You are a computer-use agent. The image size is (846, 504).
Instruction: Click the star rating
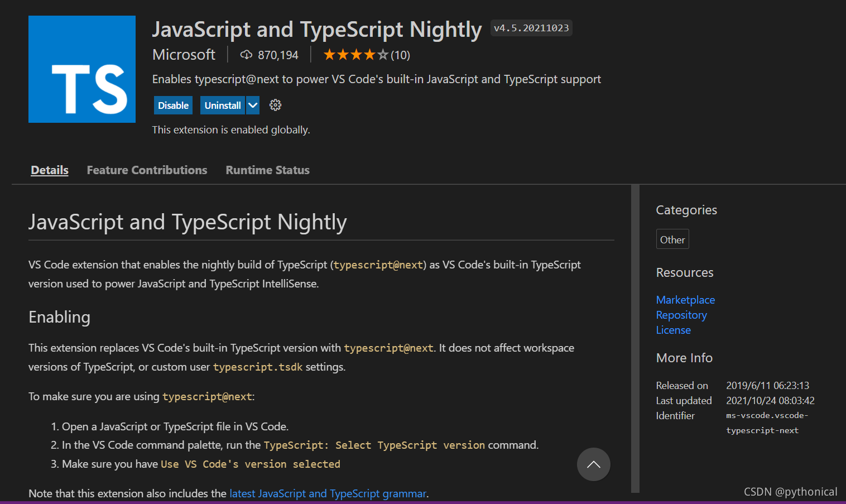(355, 55)
